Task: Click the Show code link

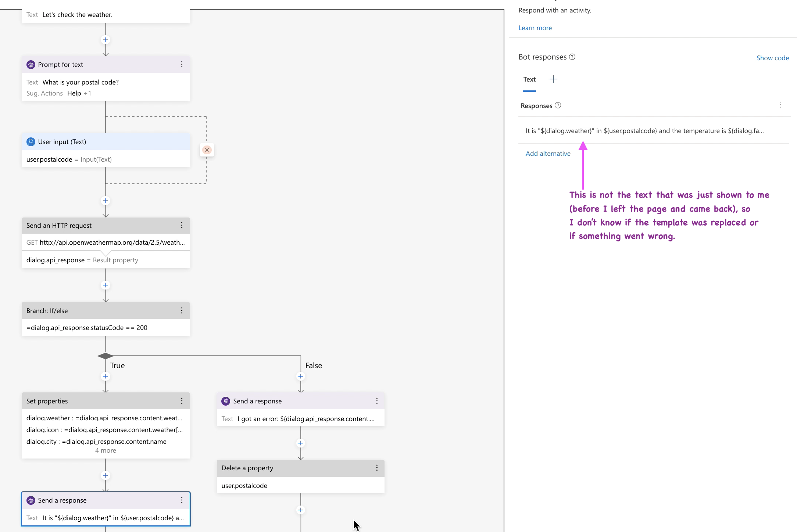Action: click(772, 58)
